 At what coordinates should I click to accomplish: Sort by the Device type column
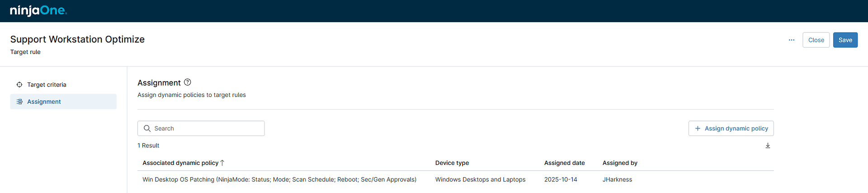click(x=452, y=163)
